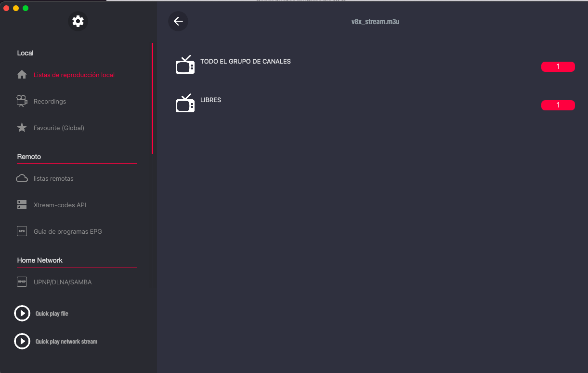The image size is (588, 373).
Task: Open the Recordings menu item
Action: point(50,102)
